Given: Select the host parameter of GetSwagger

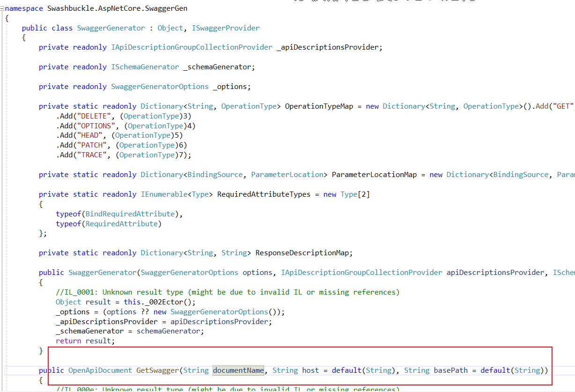Looking at the screenshot, I should (310, 370).
